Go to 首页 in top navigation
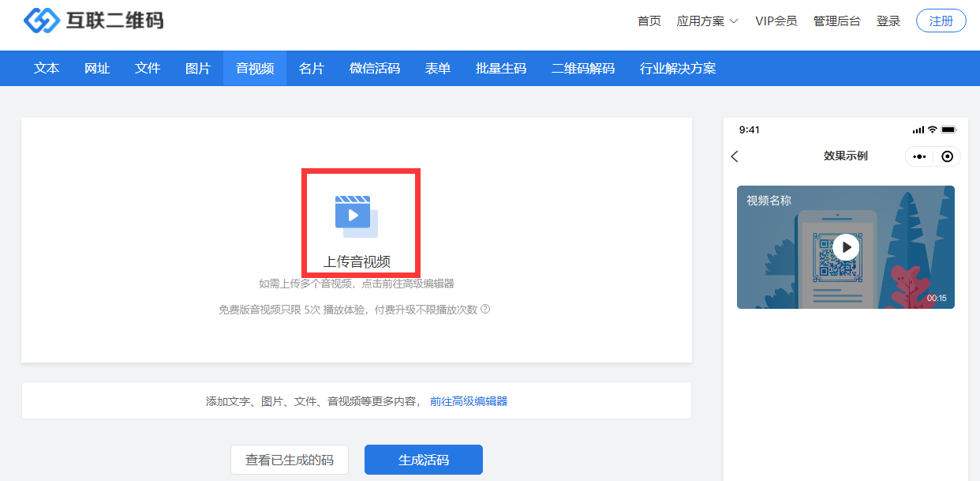 (649, 21)
